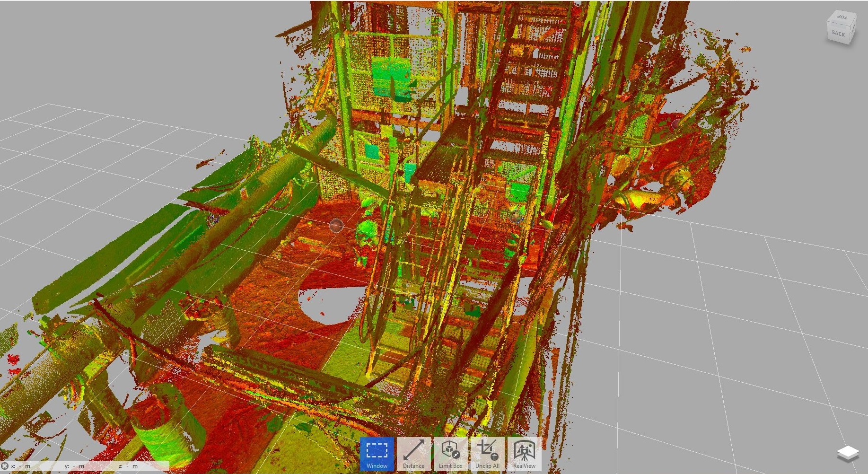Click the white circular hole in the floor scan
The height and width of the screenshot is (474, 868).
pyautogui.click(x=326, y=304)
